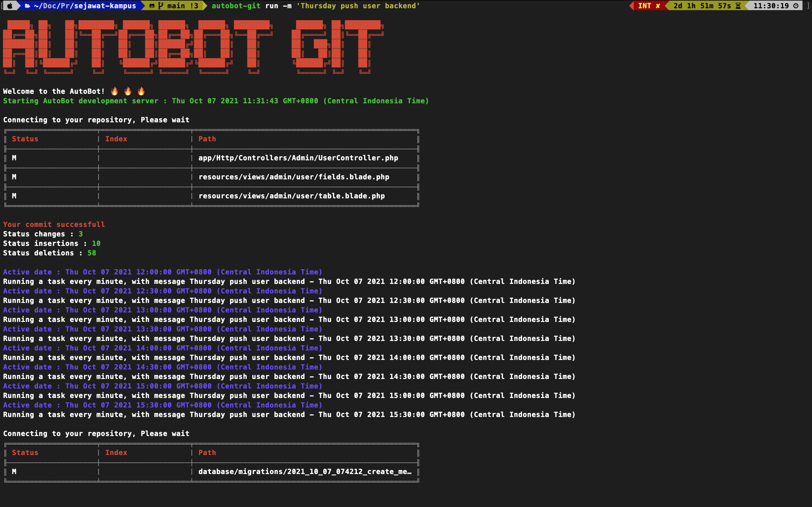This screenshot has height=507, width=812.
Task: Click the clock icon beside 11:30:19
Action: [796, 6]
